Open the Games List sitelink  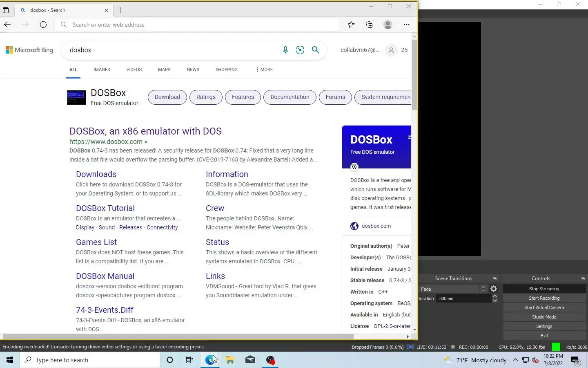(96, 242)
